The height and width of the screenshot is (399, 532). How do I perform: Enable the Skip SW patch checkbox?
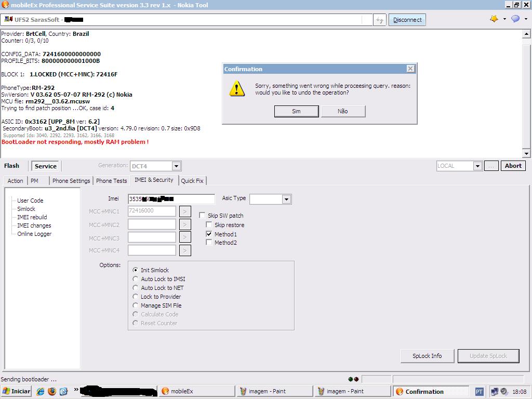coord(203,216)
